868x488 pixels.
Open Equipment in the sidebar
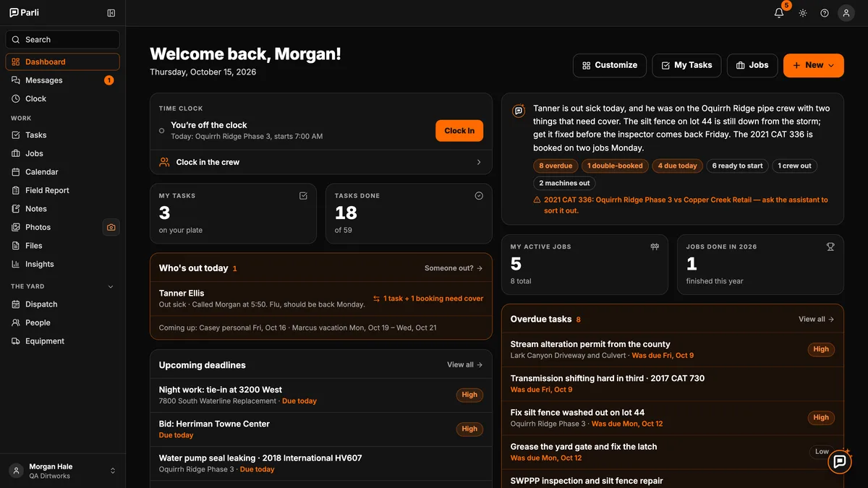click(63, 341)
